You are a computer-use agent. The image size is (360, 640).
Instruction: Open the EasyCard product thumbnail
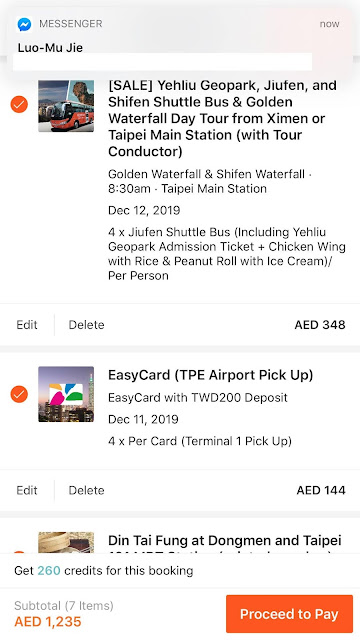[x=66, y=394]
